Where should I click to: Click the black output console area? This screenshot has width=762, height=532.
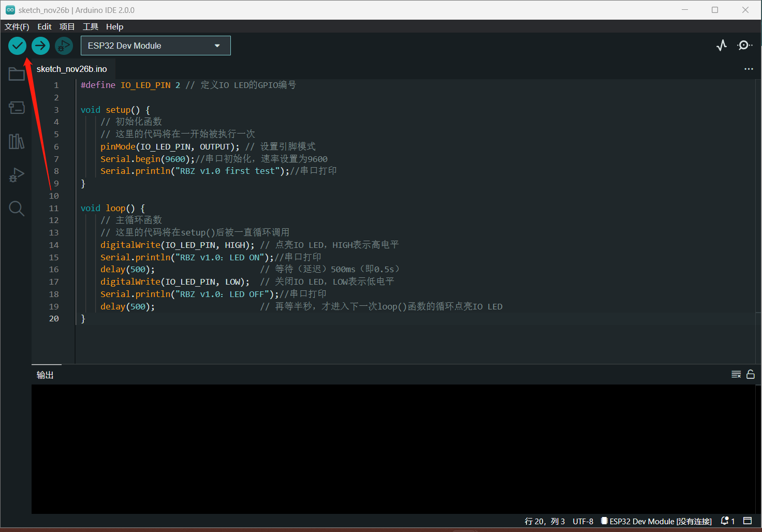[393, 449]
